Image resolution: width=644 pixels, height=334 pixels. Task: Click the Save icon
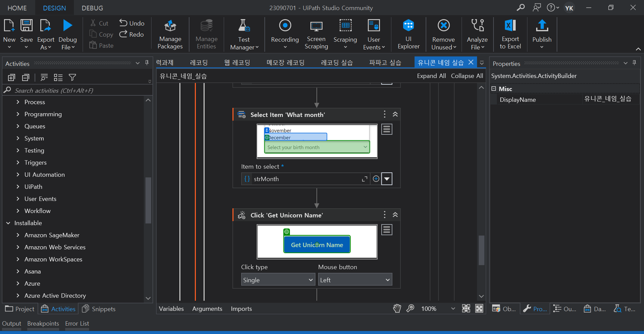26,26
